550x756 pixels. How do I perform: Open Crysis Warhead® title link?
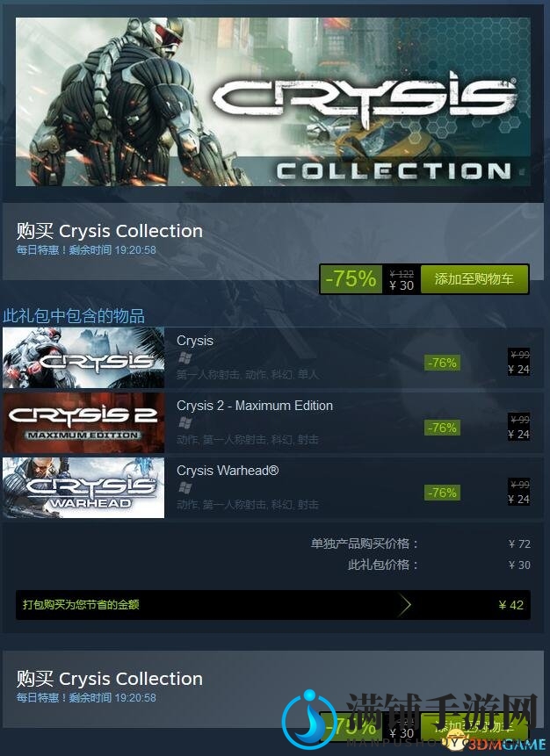[x=228, y=471]
